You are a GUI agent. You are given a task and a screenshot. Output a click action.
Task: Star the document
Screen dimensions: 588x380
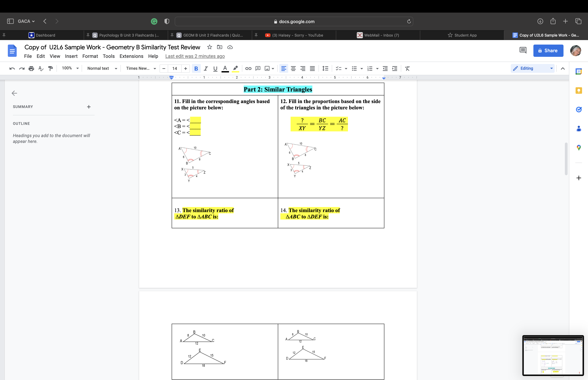(209, 47)
